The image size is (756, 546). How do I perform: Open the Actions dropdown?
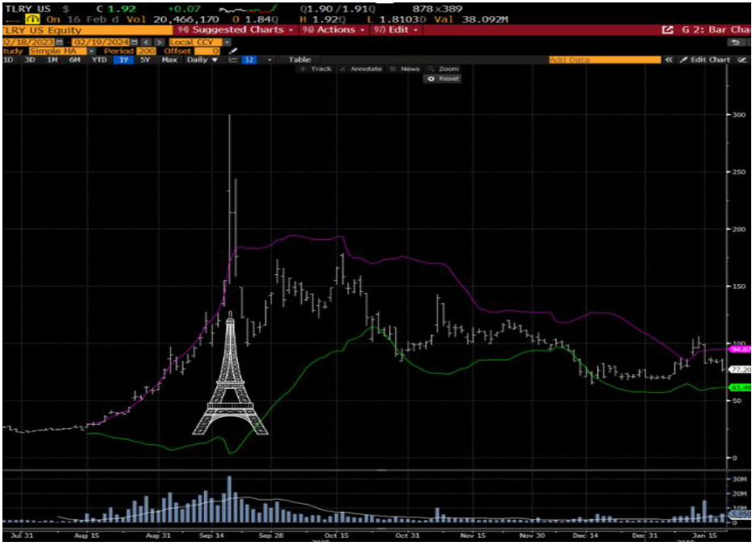pos(333,30)
